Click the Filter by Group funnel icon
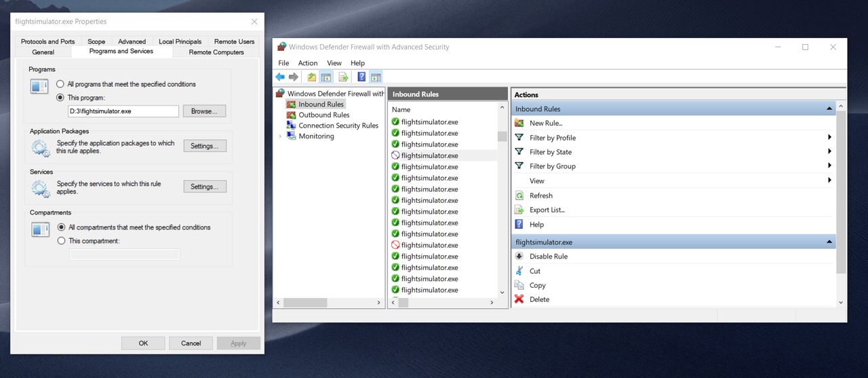 coord(519,166)
